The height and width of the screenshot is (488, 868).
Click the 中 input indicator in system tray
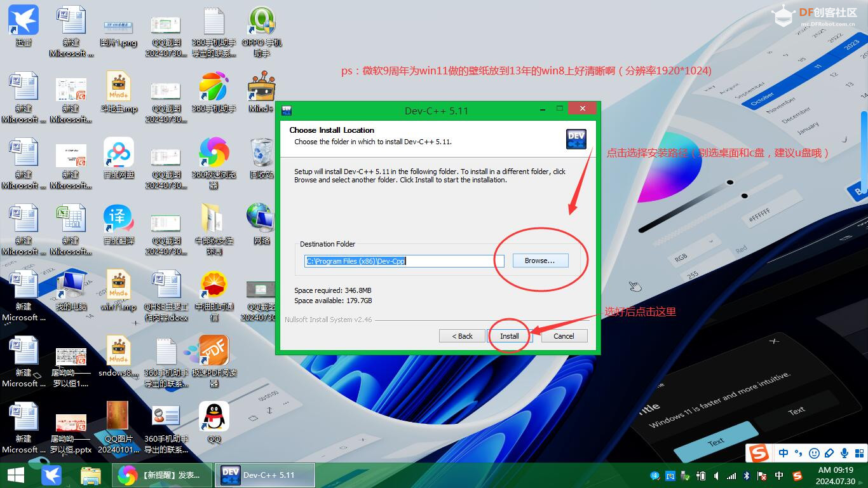(x=779, y=476)
